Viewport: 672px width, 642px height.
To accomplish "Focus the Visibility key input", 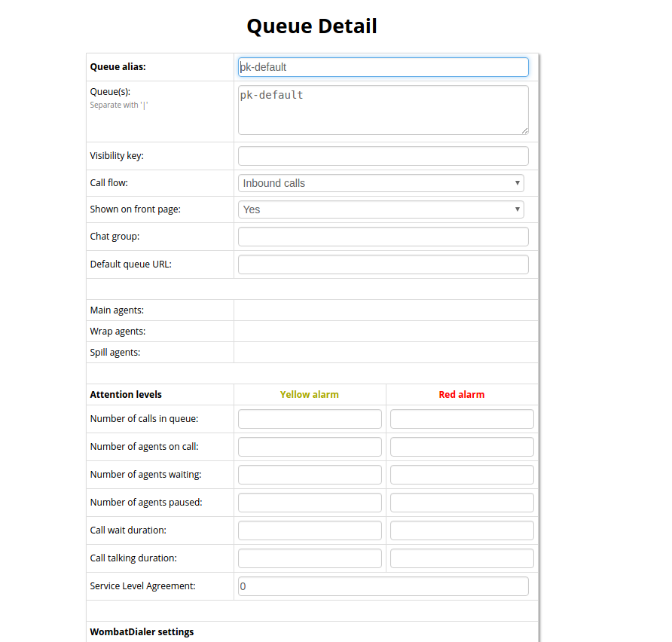I will [383, 156].
